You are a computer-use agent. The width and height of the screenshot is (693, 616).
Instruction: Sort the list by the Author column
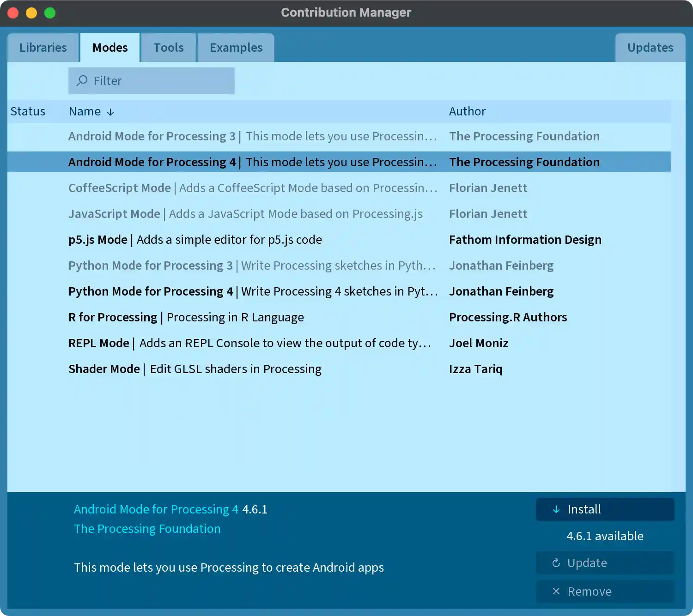tap(467, 111)
